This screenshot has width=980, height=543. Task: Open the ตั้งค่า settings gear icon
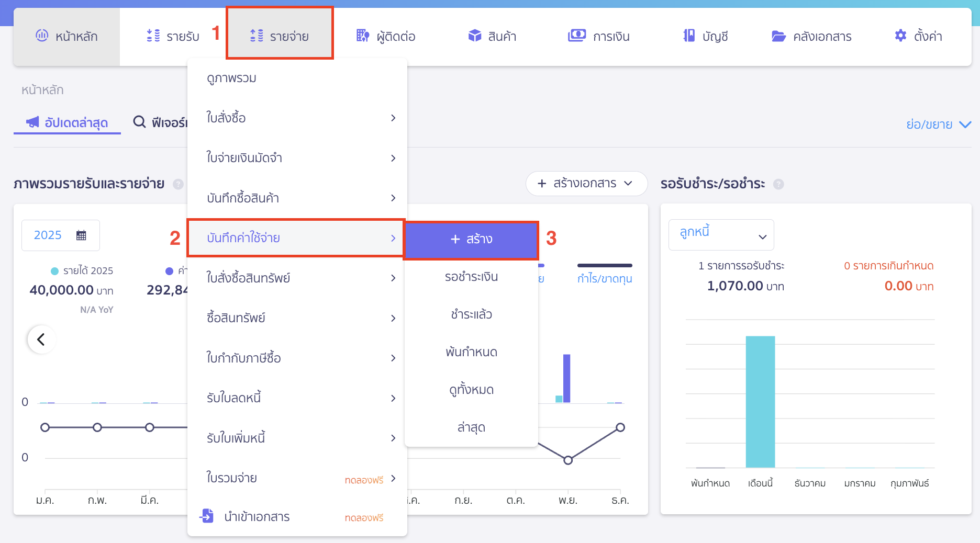pyautogui.click(x=900, y=36)
